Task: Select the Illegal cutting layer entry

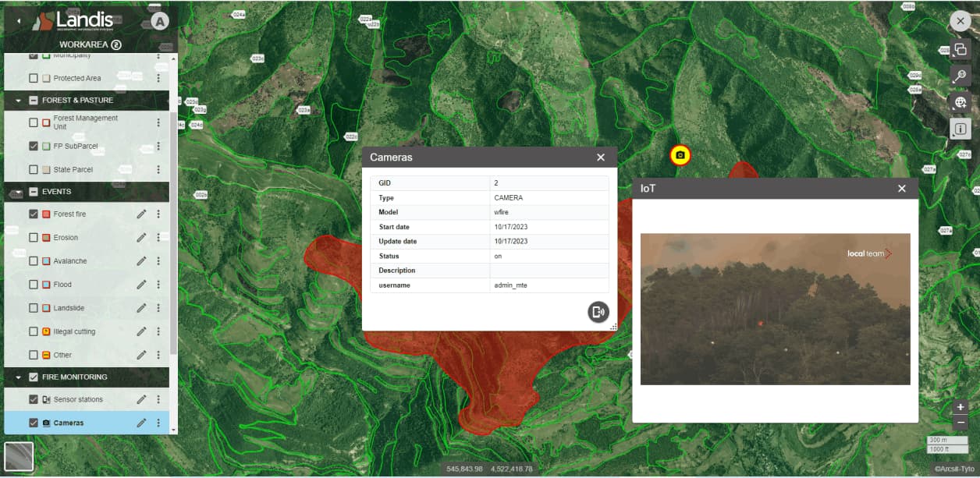Action: tap(74, 331)
